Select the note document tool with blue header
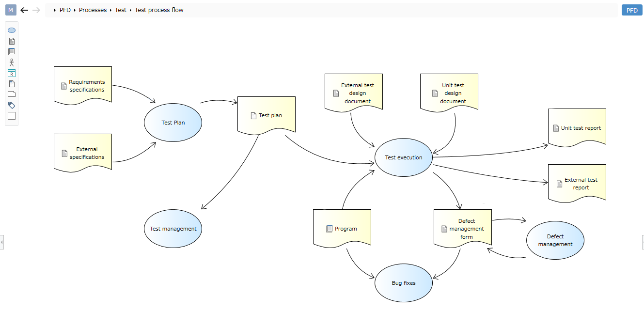 [x=12, y=84]
